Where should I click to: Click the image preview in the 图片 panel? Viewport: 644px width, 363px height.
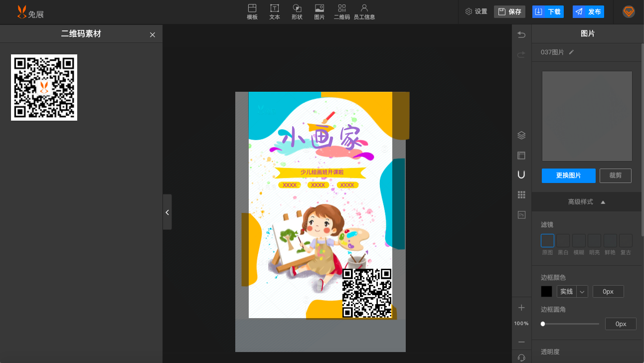tap(587, 116)
